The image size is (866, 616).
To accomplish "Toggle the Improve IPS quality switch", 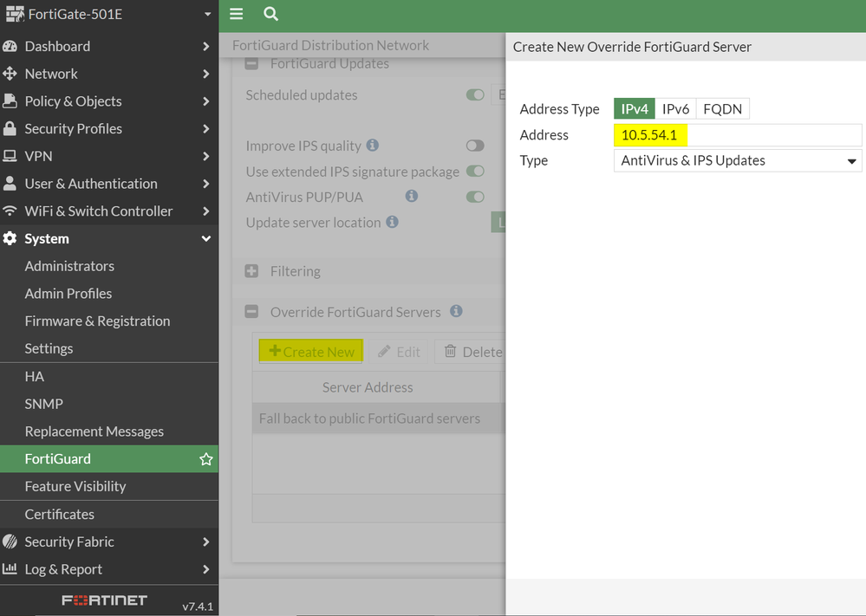I will click(475, 146).
